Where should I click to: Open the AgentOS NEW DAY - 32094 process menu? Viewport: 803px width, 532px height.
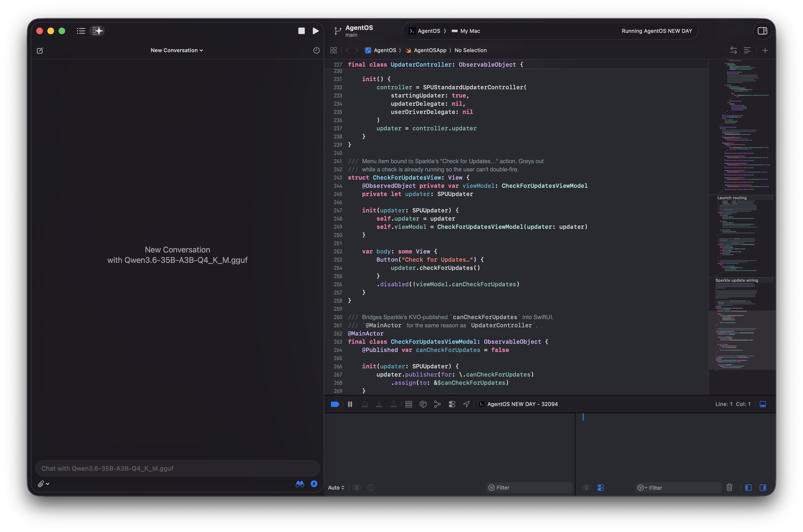[518, 404]
